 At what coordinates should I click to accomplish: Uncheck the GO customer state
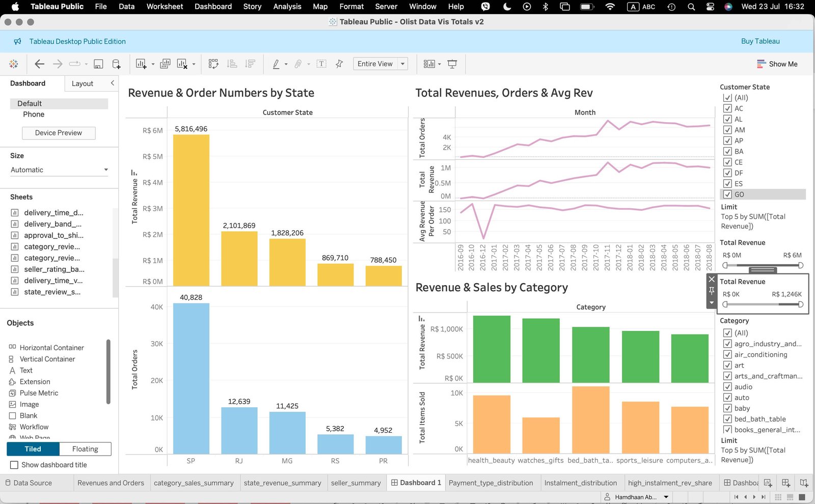[727, 194]
